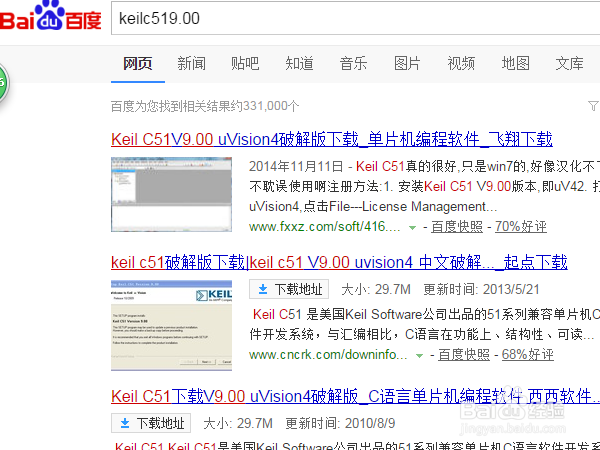Screen dimensions: 600x450
Task: Expand dropdown arrow after www.fxxz.com URL
Action: pyautogui.click(x=412, y=228)
